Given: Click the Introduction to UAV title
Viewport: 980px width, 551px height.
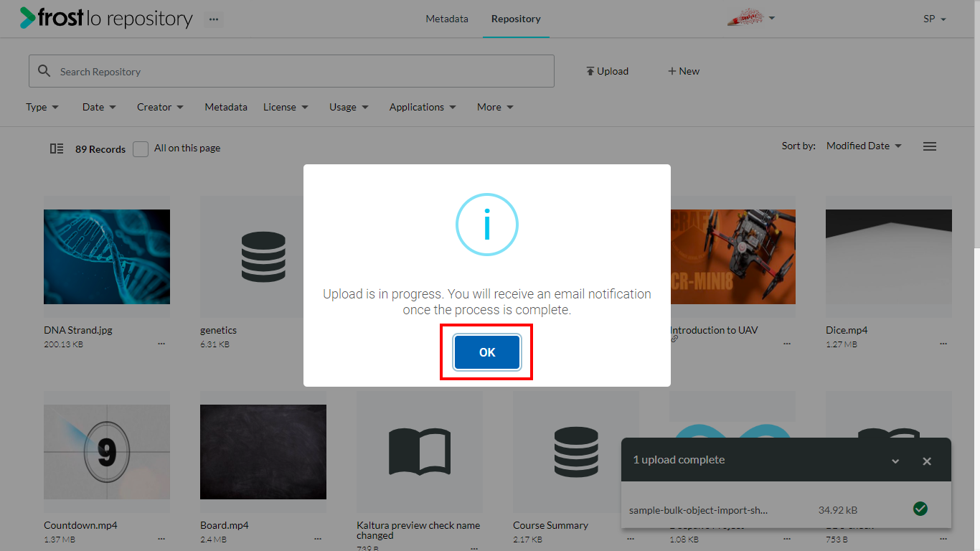Looking at the screenshot, I should (x=715, y=330).
